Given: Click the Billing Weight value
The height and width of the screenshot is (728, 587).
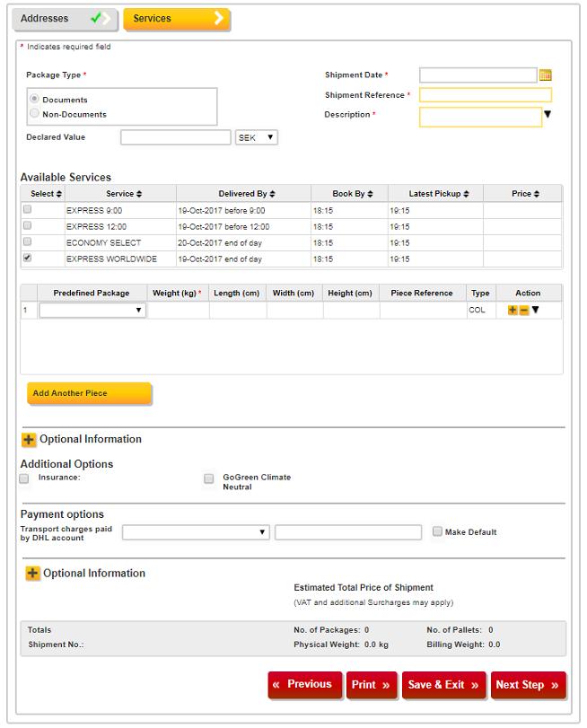Looking at the screenshot, I should click(495, 645).
